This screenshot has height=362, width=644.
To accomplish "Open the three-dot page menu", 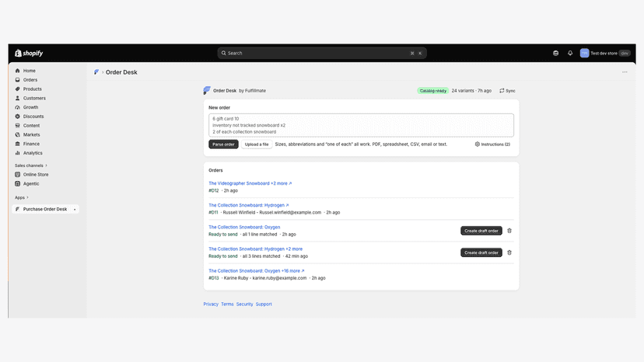I will [x=625, y=71].
